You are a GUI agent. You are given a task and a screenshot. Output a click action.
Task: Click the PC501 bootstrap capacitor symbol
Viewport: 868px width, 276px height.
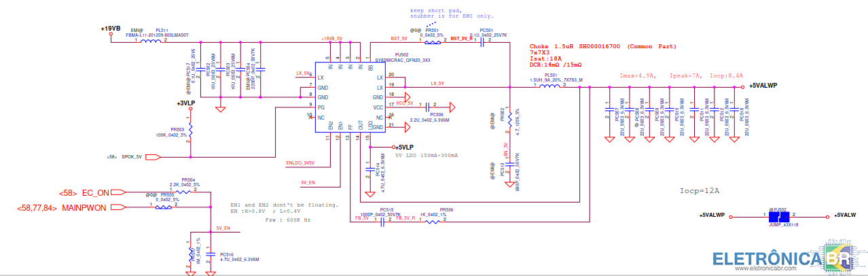482,41
